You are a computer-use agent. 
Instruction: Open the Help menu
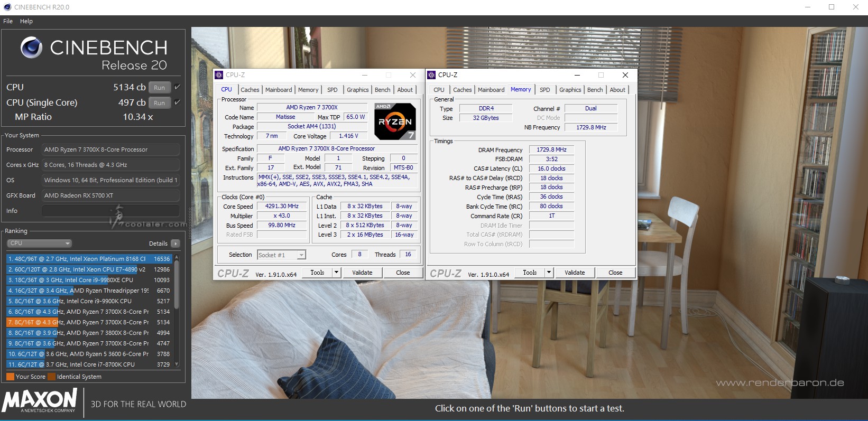(x=26, y=21)
